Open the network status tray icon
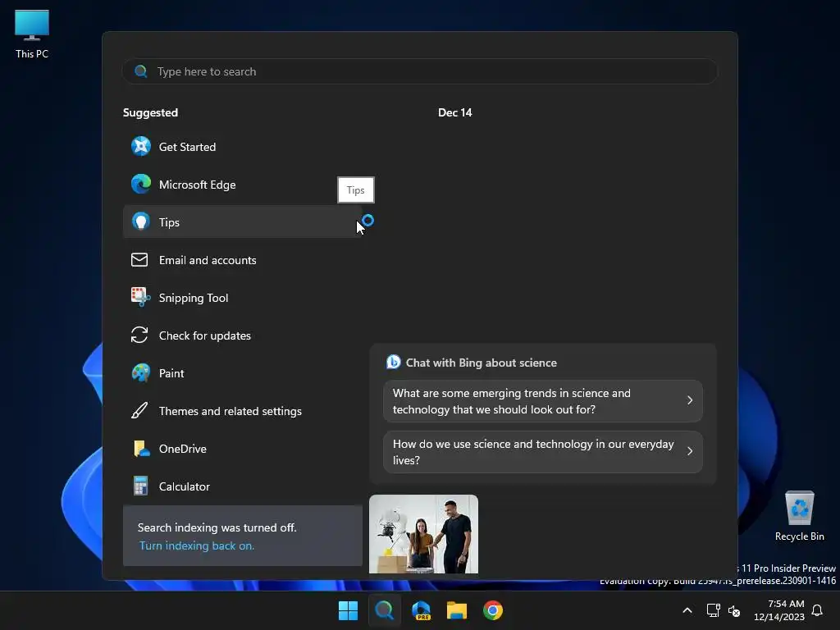840x630 pixels. [713, 610]
